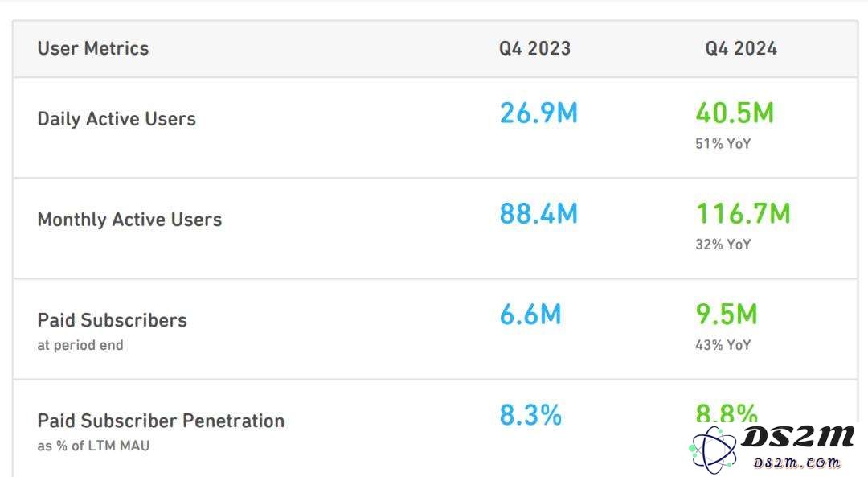Select the User Metrics header label

coord(93,49)
